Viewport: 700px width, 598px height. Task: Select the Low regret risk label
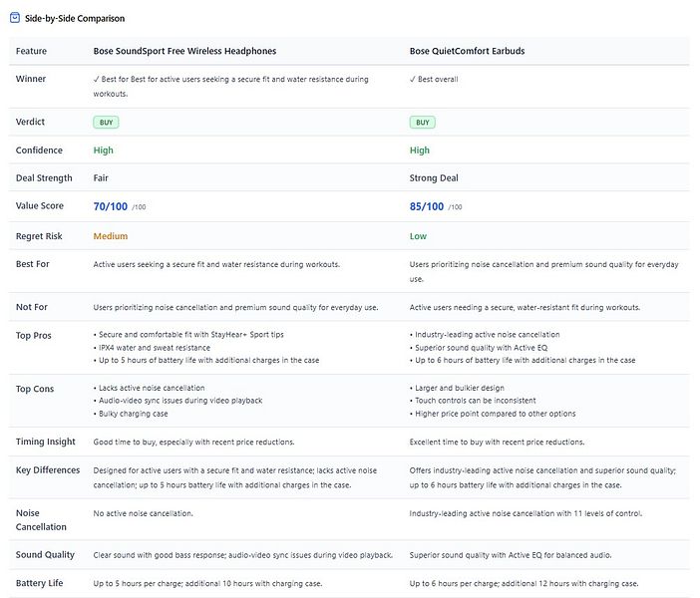pos(419,236)
